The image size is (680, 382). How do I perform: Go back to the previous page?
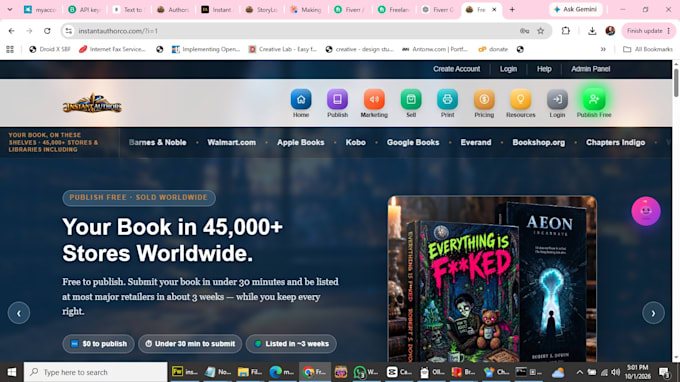[x=11, y=31]
